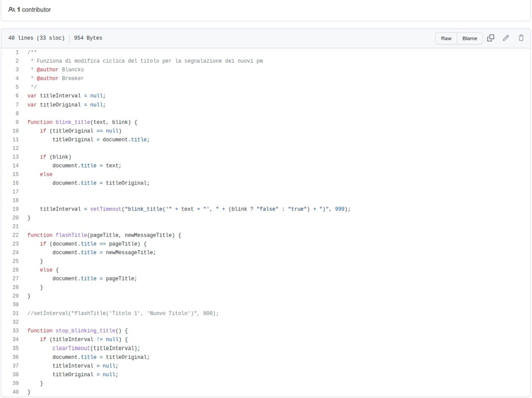Click the "function flashTitle(pageTitle, newMessageTitle)" declaration
Viewport: 532px width, 398px height.
point(104,235)
